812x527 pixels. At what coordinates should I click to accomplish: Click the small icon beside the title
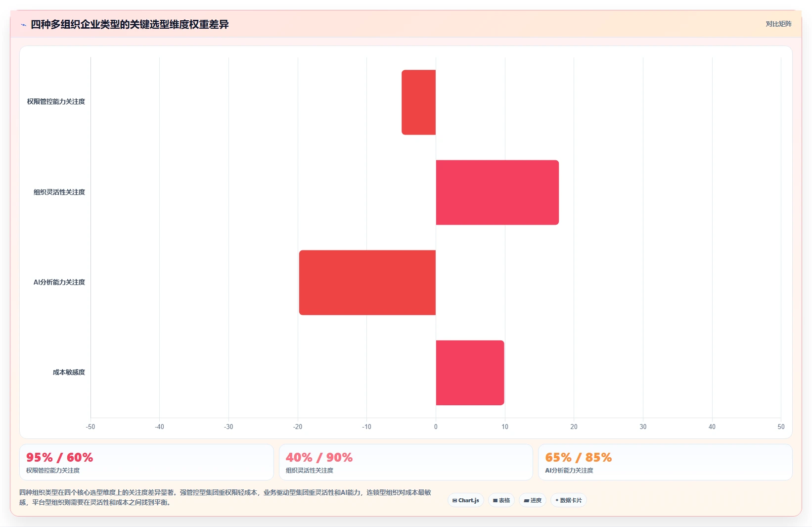23,25
